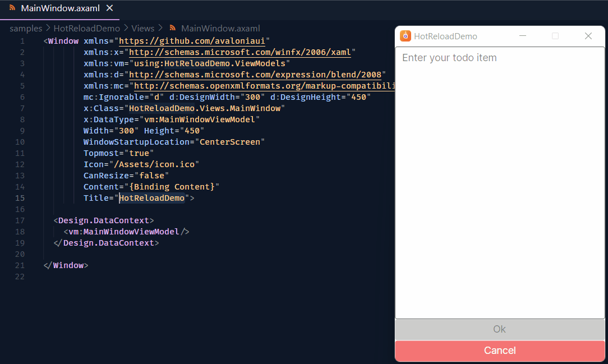Select the MainWindow.axaml editor tab
This screenshot has width=608, height=364.
point(59,8)
